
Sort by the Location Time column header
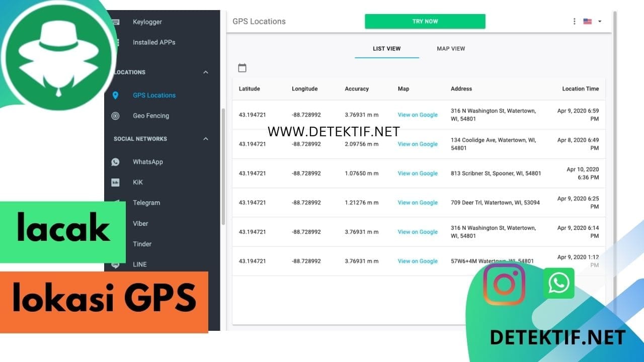point(580,89)
